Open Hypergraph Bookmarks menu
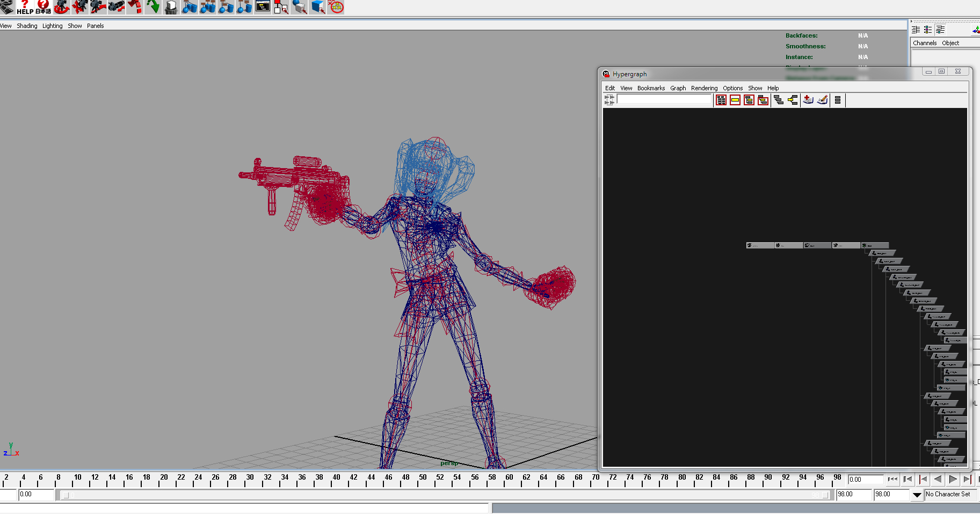Viewport: 980px width, 514px height. click(651, 88)
